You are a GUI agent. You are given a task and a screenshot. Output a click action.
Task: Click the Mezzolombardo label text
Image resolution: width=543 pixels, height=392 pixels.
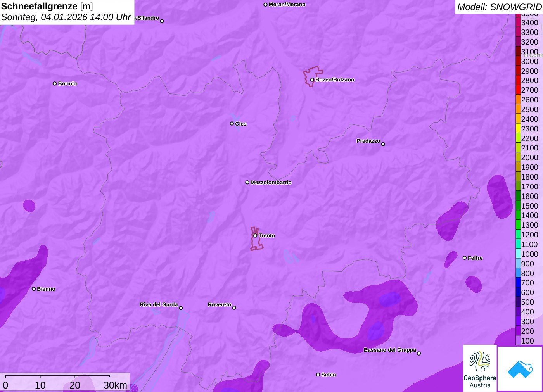tap(271, 182)
